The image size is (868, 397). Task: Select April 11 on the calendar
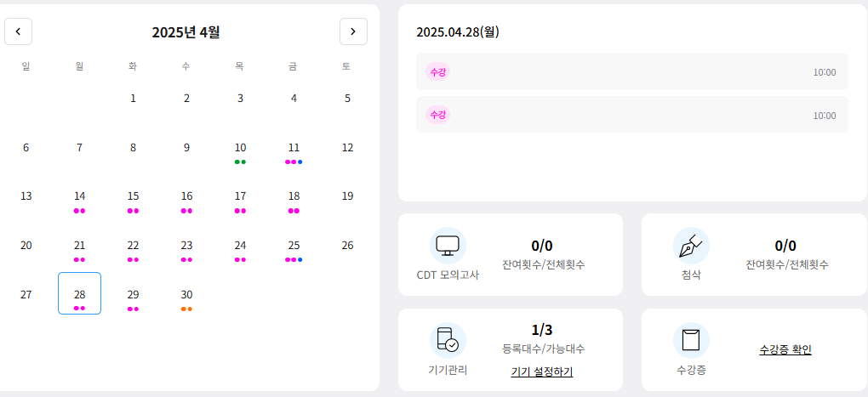[294, 153]
